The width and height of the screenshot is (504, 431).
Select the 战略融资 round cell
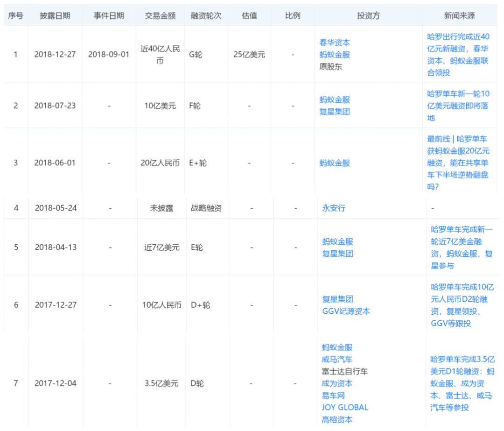click(206, 208)
